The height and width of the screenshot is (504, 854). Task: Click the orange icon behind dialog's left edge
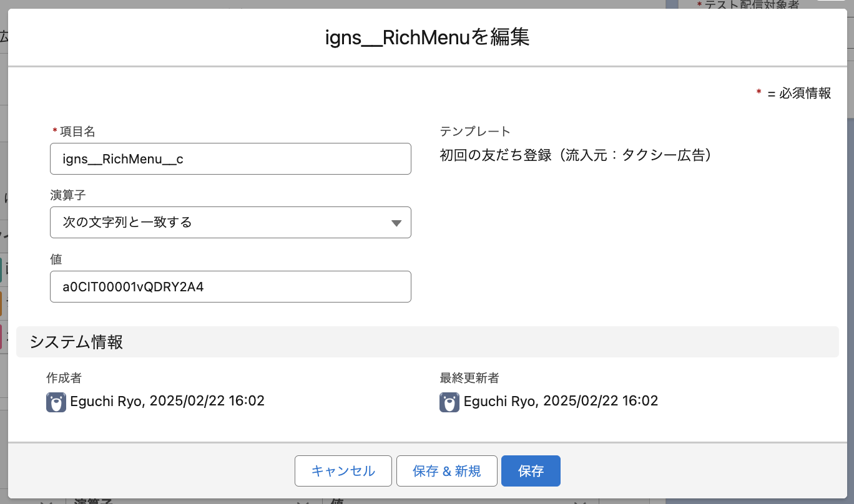2,303
